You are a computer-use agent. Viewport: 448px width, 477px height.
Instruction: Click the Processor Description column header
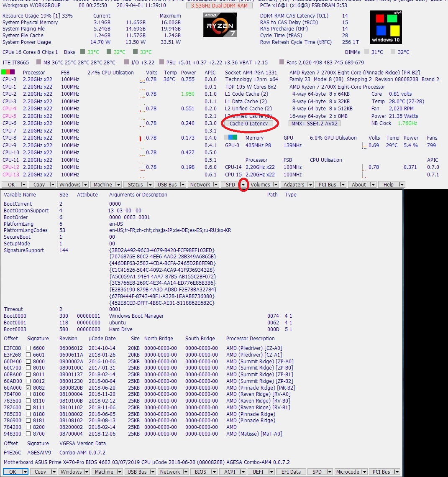pos(251,338)
